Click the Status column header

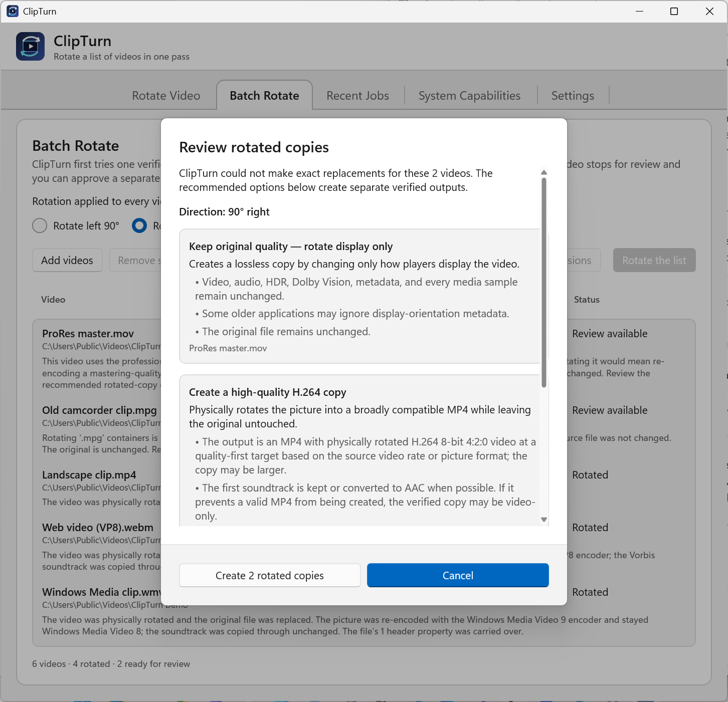point(587,299)
